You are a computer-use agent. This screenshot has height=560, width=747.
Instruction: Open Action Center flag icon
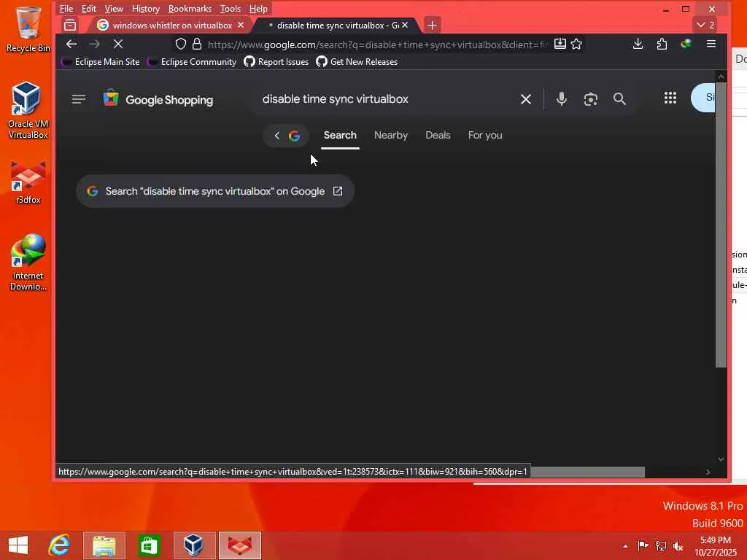(x=643, y=545)
